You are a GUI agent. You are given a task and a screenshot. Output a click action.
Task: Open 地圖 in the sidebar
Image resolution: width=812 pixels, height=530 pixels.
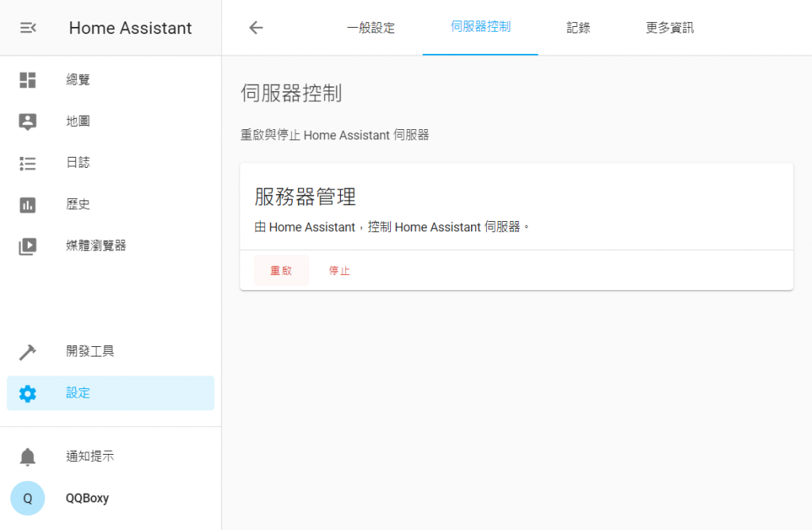(x=110, y=122)
